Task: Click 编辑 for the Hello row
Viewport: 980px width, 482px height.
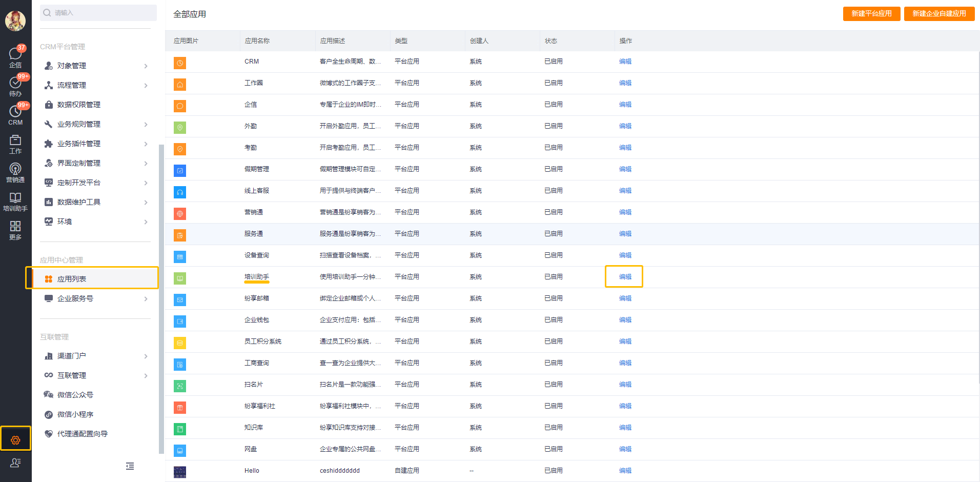Action: (625, 471)
